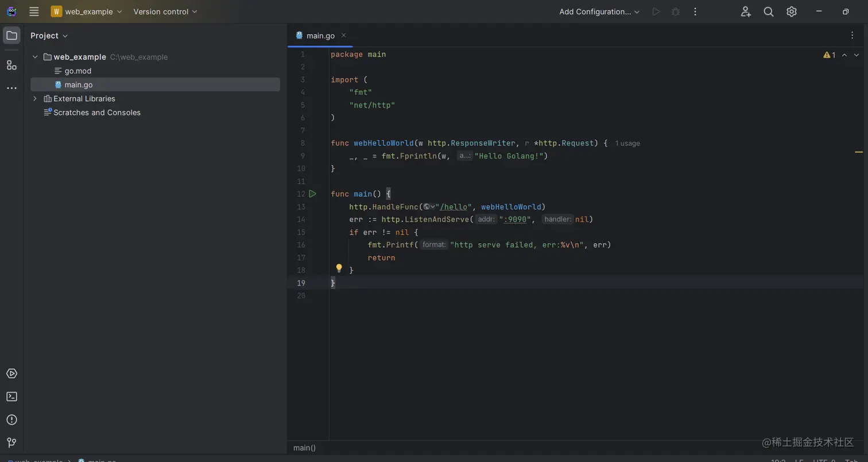Click the "fmt" import string
This screenshot has height=462, width=868.
(x=361, y=93)
